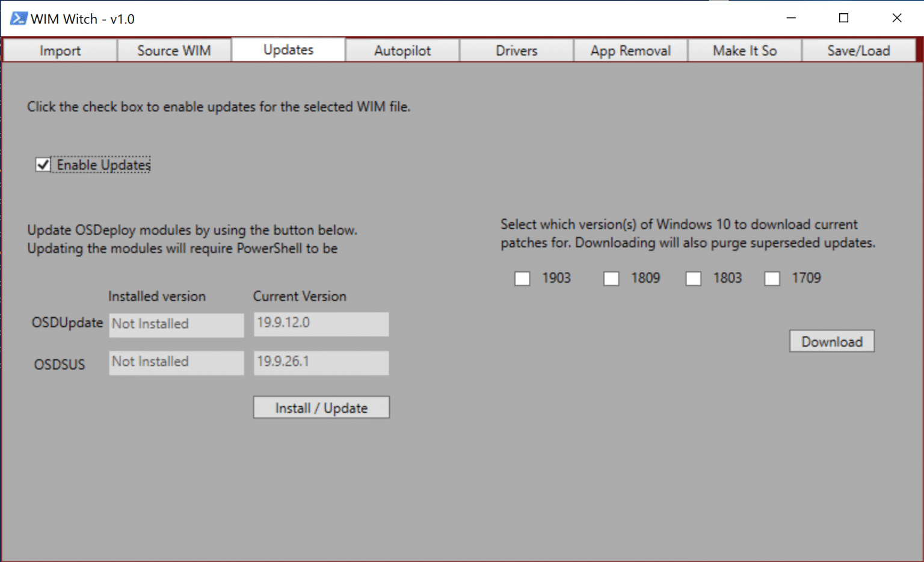Click the OSDSUS current version field showing 19.9.26.1
The height and width of the screenshot is (562, 924).
tap(321, 362)
